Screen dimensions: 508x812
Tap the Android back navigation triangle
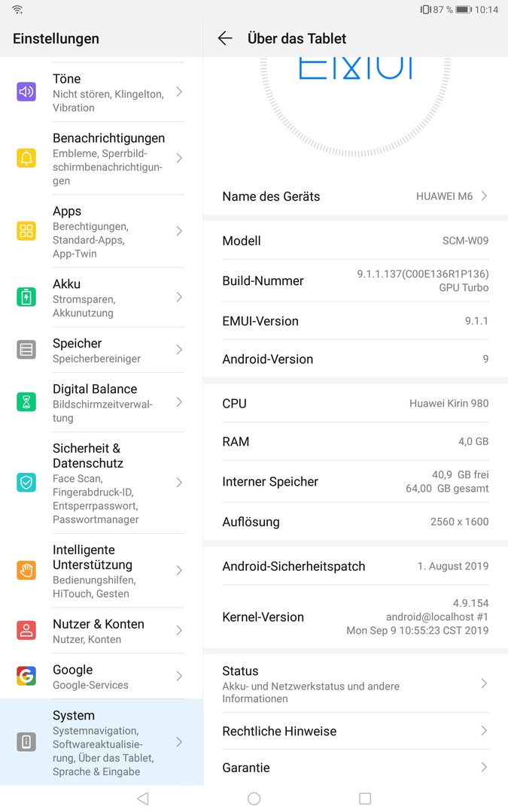click(x=143, y=798)
